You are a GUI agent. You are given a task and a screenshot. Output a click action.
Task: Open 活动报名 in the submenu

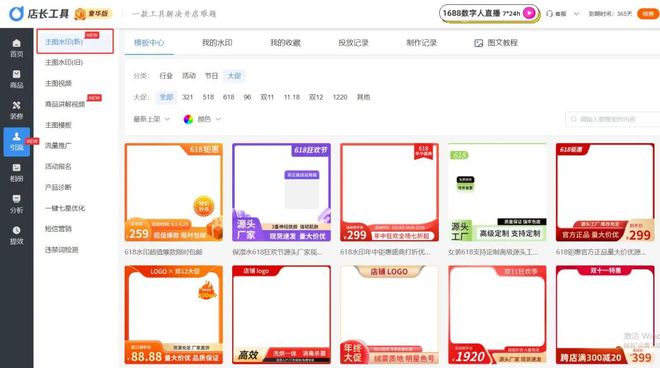pos(59,166)
